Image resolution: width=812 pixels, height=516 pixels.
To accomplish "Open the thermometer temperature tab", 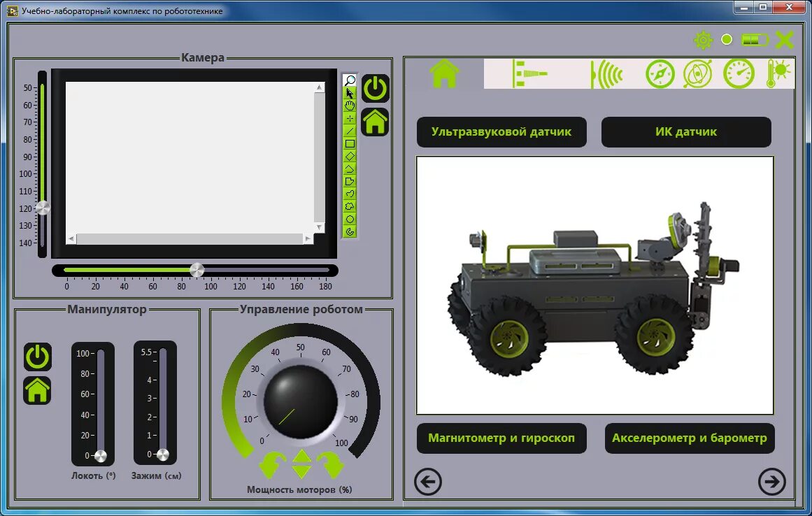I will click(x=778, y=73).
